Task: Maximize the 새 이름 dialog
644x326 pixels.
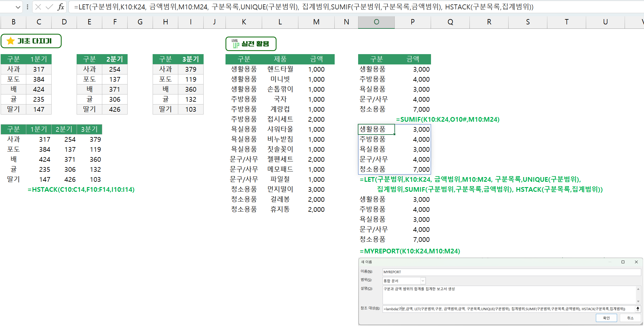Action: click(x=623, y=262)
